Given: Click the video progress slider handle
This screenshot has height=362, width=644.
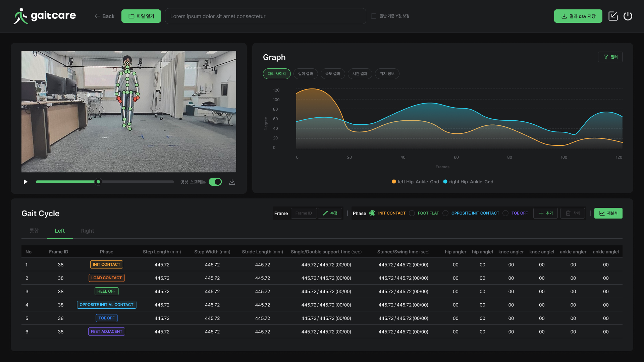Looking at the screenshot, I should (x=98, y=182).
